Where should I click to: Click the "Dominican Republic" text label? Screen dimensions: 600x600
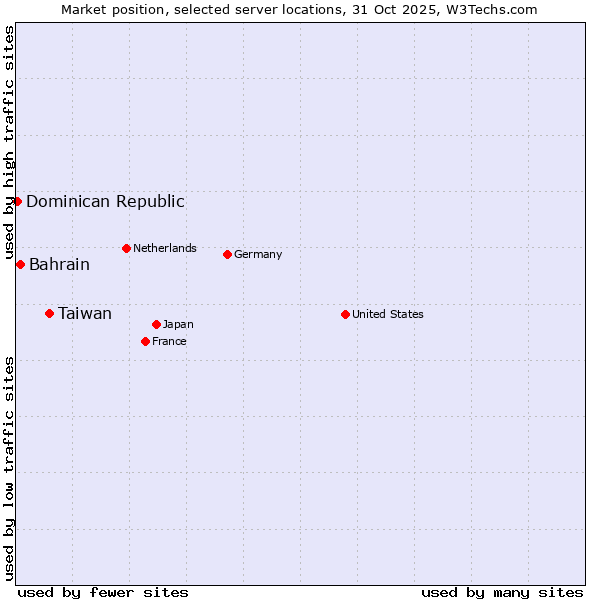click(x=105, y=201)
